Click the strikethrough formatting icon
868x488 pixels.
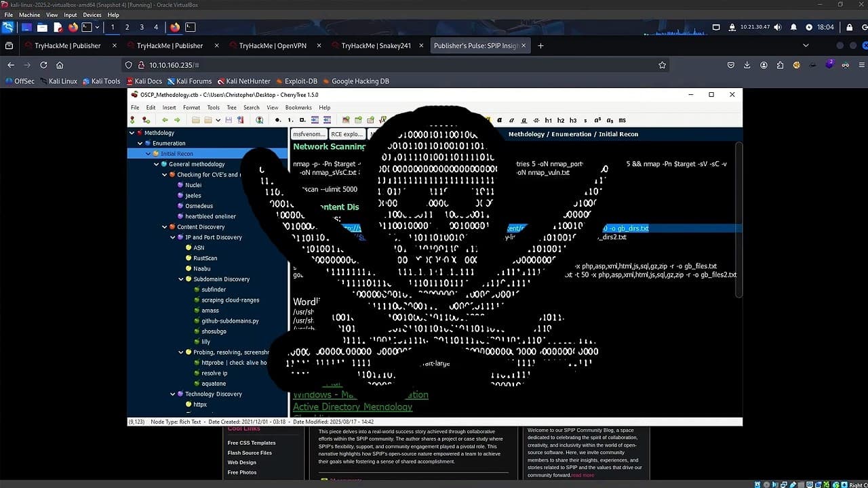[x=536, y=120]
